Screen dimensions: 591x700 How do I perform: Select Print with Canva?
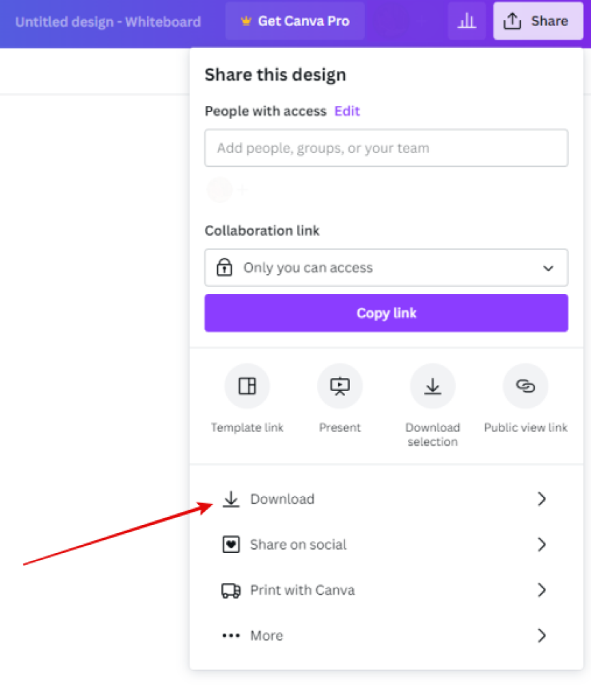click(386, 590)
